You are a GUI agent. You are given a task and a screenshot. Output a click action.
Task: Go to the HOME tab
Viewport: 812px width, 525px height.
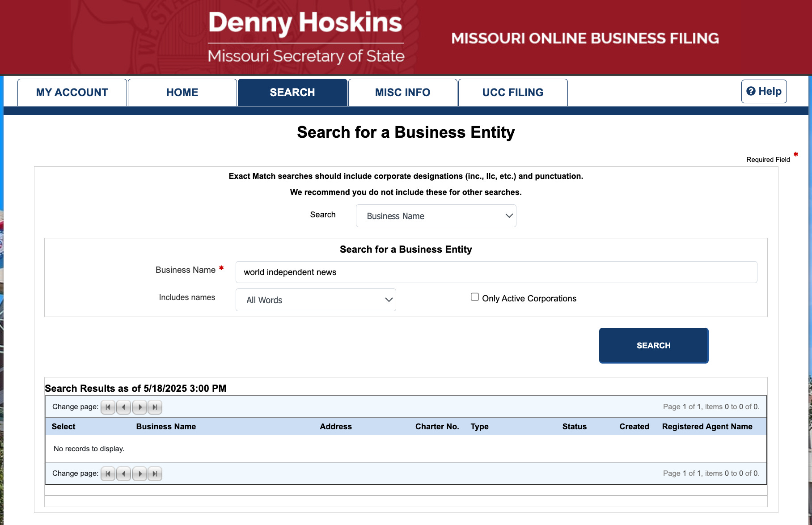(x=182, y=93)
